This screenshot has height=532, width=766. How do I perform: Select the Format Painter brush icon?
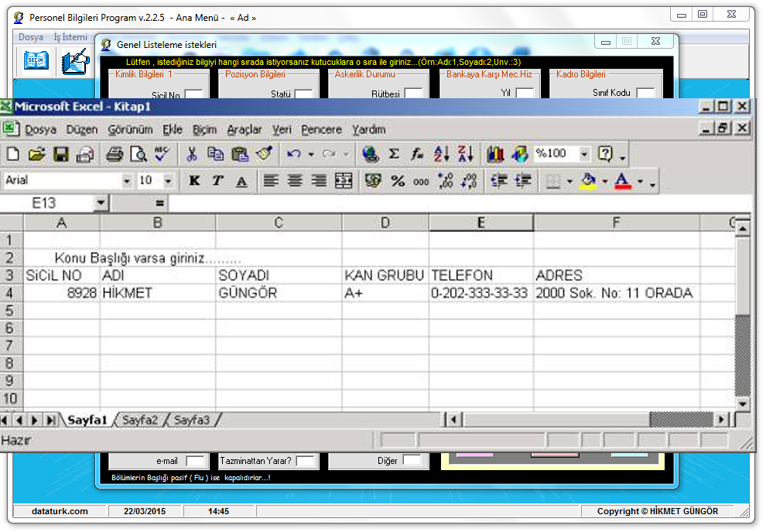coord(265,154)
